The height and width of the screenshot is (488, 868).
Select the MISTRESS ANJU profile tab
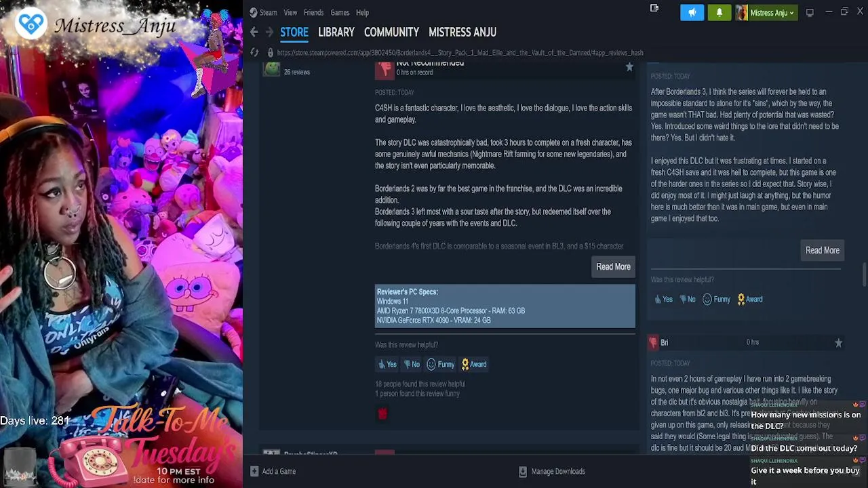462,32
